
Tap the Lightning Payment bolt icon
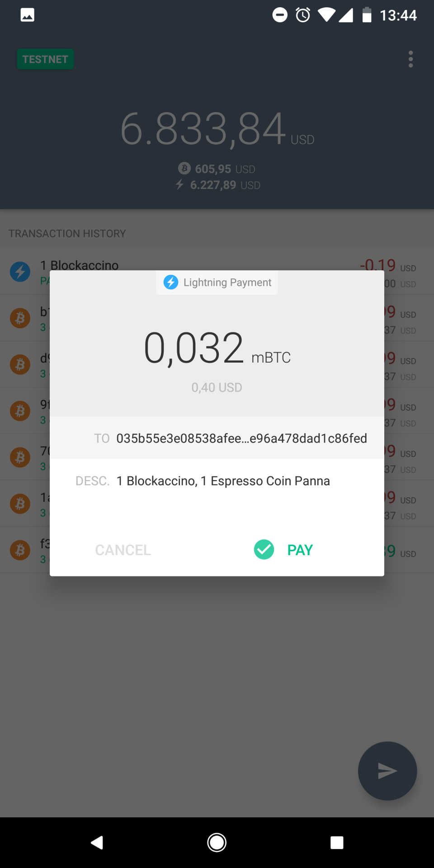(x=171, y=282)
